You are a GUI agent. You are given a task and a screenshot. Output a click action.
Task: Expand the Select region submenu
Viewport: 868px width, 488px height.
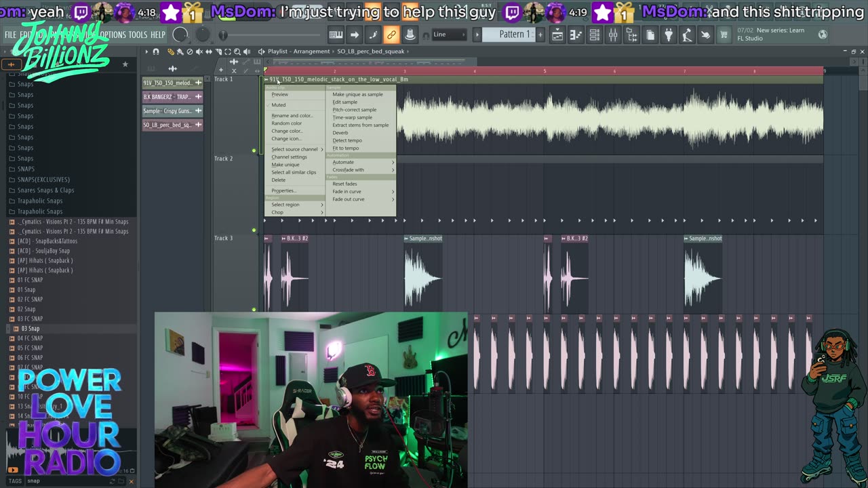[295, 205]
